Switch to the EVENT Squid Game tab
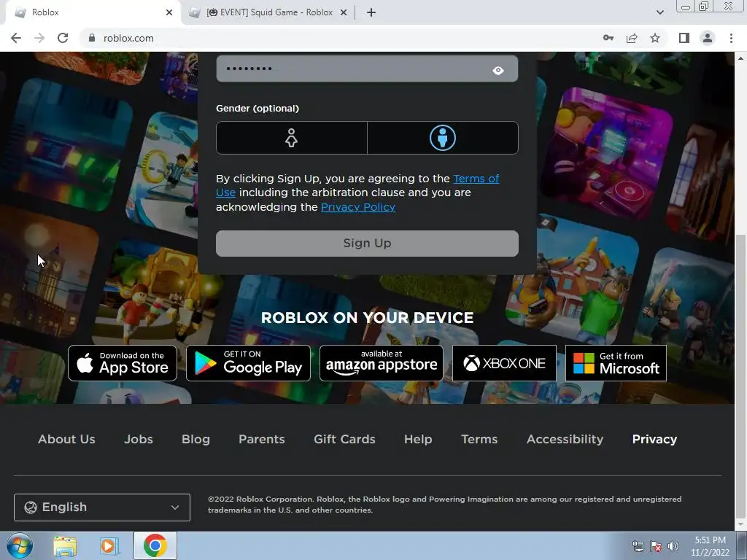Image resolution: width=747 pixels, height=560 pixels. tap(268, 12)
